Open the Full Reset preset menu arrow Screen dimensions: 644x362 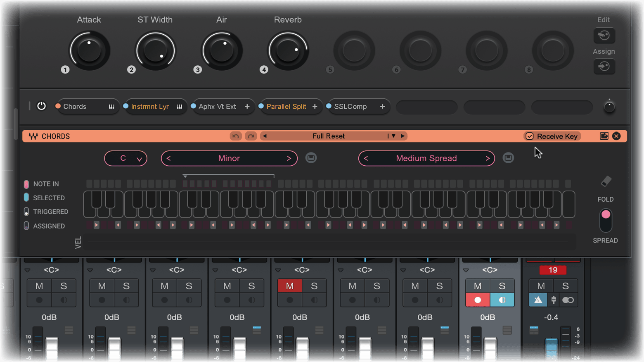[x=393, y=136]
